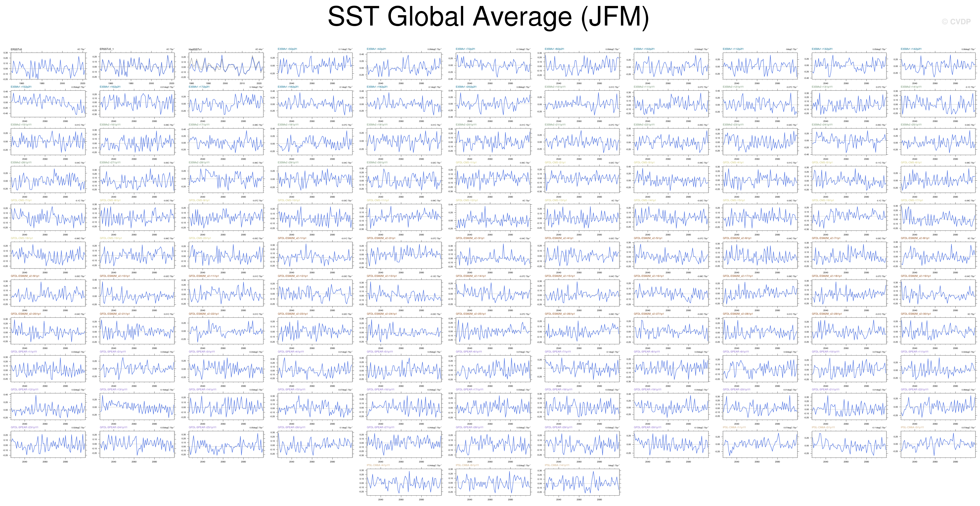Open the IPSL-CM6A r14i1p1f1 plot
This screenshot has height=506, width=980.
582,482
